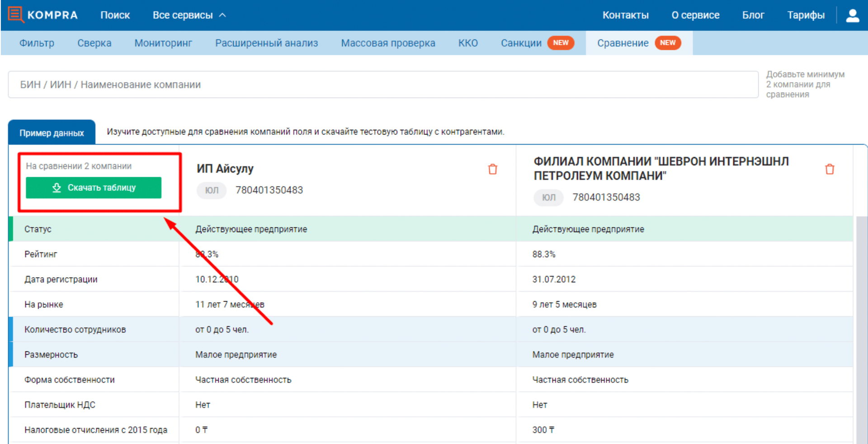The width and height of the screenshot is (868, 444).
Task: Open the Тарифы page
Action: [x=806, y=15]
